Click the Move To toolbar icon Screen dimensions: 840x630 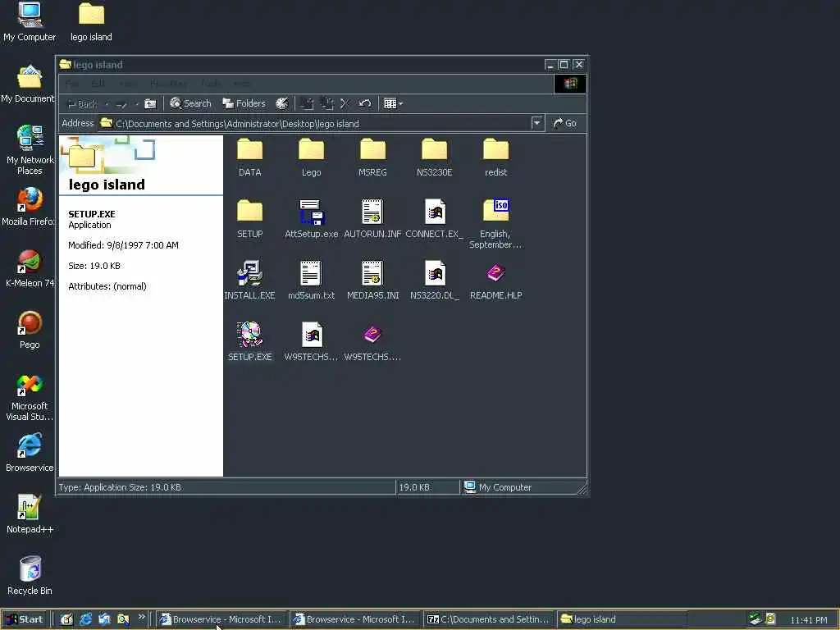coord(307,103)
